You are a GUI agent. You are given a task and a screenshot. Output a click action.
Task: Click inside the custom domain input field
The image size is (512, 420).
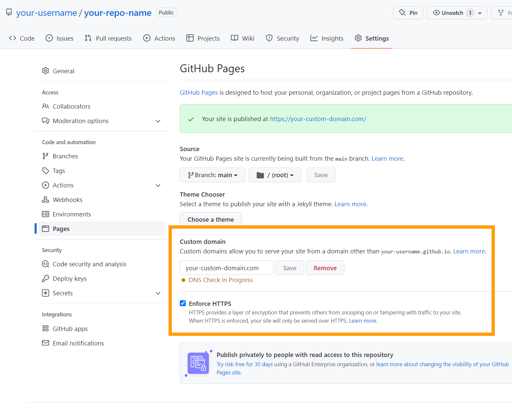click(226, 268)
